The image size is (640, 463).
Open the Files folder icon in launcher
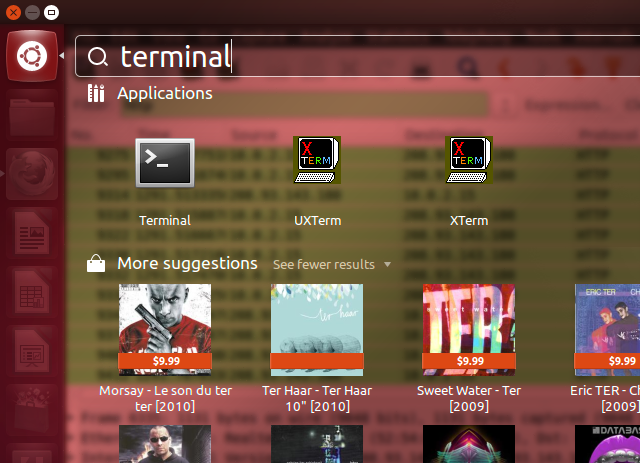coord(32,116)
